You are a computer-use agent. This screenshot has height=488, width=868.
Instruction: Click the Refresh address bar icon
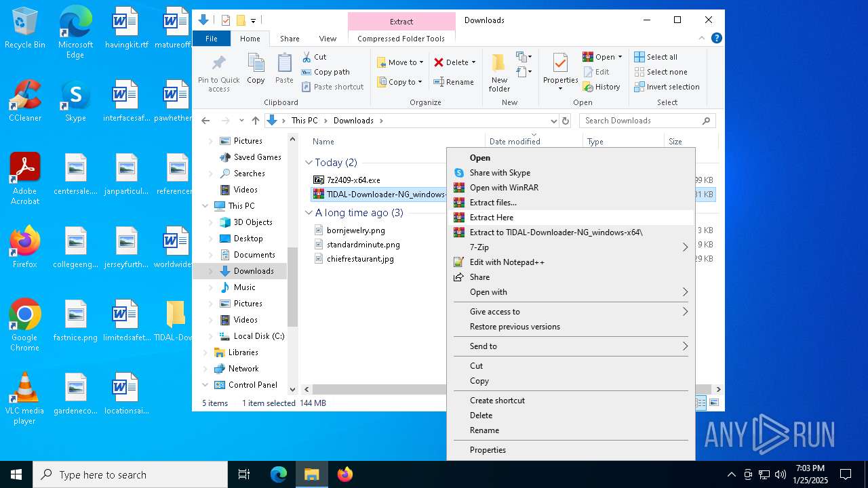click(566, 121)
